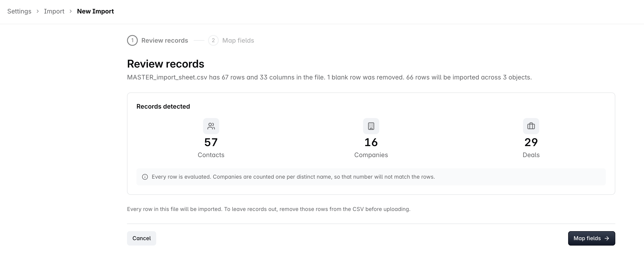
Task: Click the 57 contacts count
Action: coord(211,142)
